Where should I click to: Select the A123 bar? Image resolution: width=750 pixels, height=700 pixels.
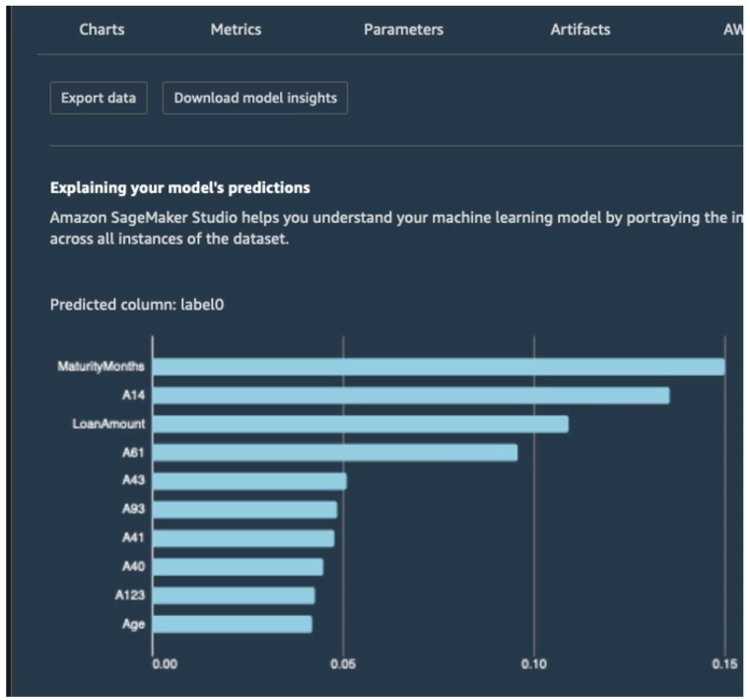[234, 595]
